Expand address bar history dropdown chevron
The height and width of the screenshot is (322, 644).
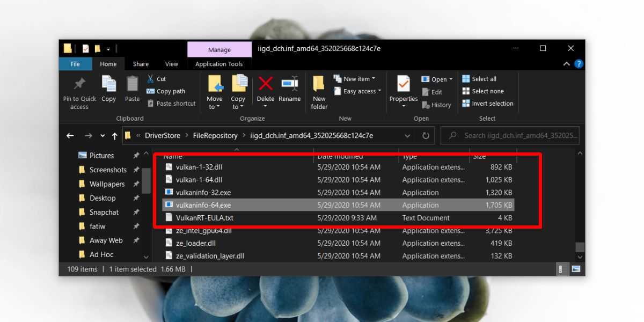click(407, 136)
